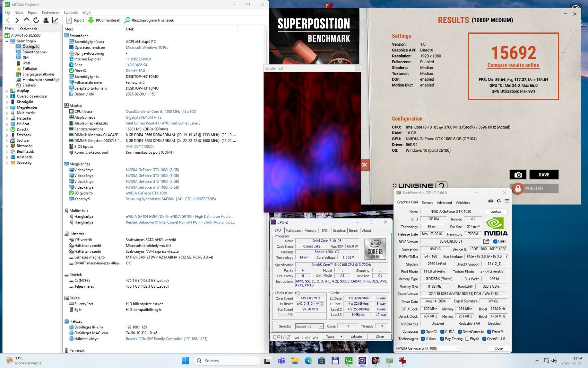The height and width of the screenshot is (368, 588).
Task: Open Microsoft Store from the taskbar
Action: (322, 361)
